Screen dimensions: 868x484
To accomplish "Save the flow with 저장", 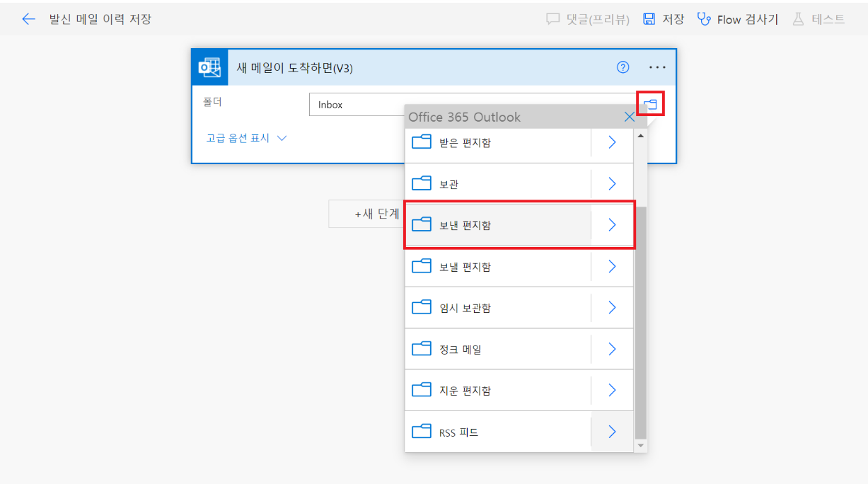I will [663, 19].
